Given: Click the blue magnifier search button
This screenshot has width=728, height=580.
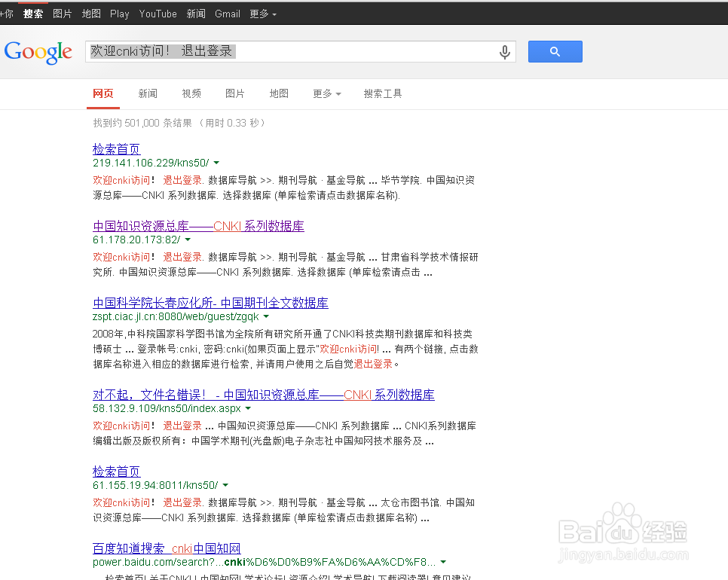Looking at the screenshot, I should [x=555, y=51].
